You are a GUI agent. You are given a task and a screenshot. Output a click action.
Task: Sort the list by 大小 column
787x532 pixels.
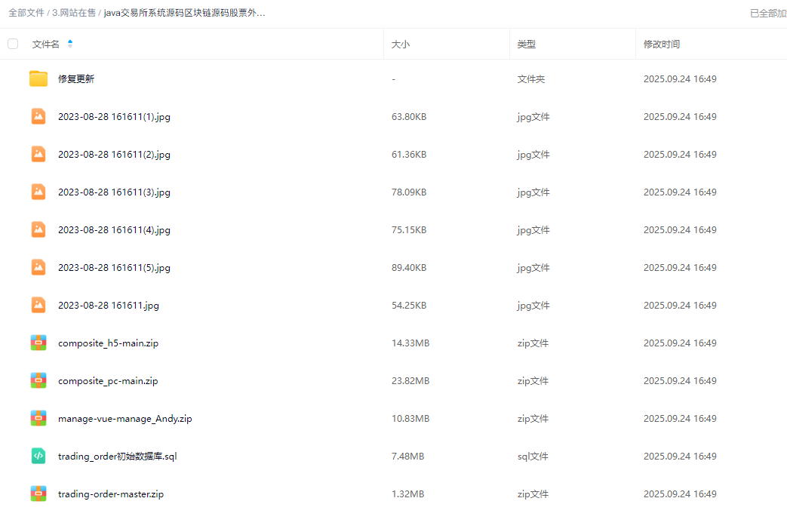point(400,45)
